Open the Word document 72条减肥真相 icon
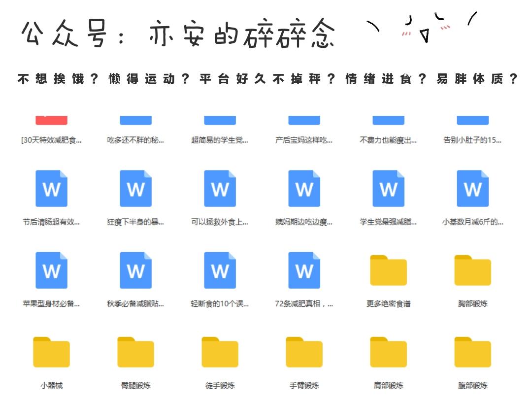This screenshot has width=532, height=399. coord(304,270)
